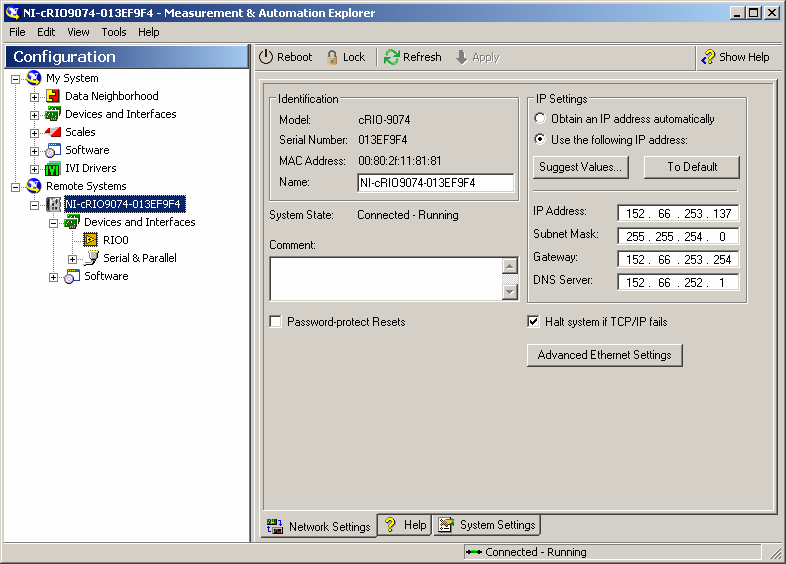Open the File menu
Image resolution: width=786 pixels, height=564 pixels.
[x=17, y=32]
